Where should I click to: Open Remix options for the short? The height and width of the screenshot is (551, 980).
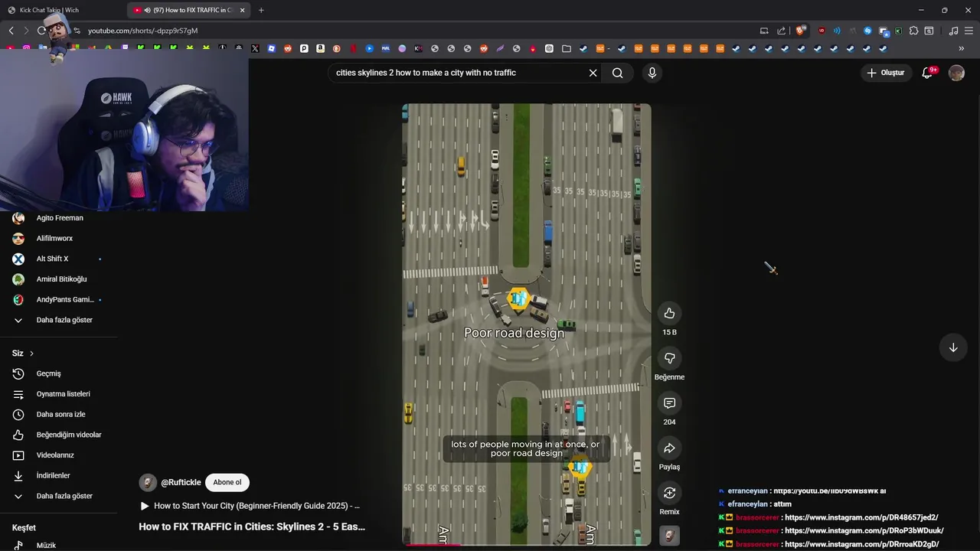tap(669, 493)
